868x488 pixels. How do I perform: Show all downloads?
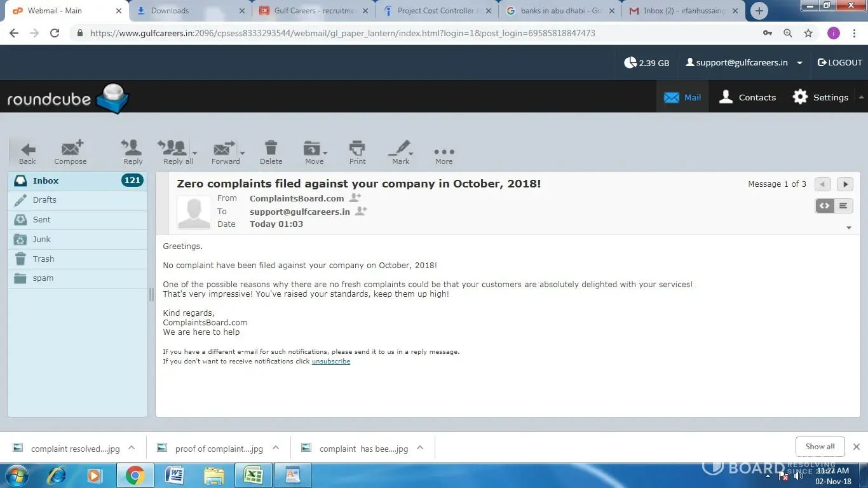[x=820, y=446]
